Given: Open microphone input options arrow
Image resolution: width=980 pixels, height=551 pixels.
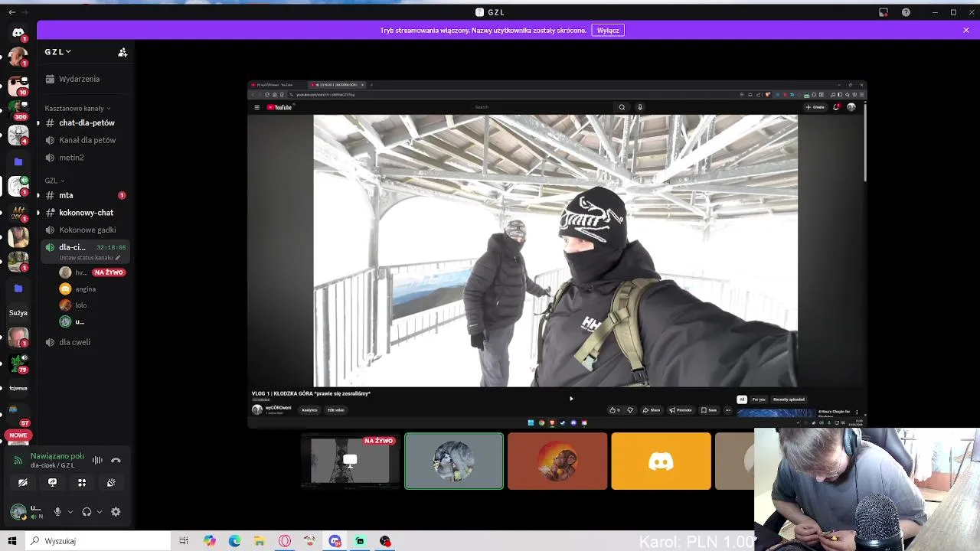Looking at the screenshot, I should [70, 512].
